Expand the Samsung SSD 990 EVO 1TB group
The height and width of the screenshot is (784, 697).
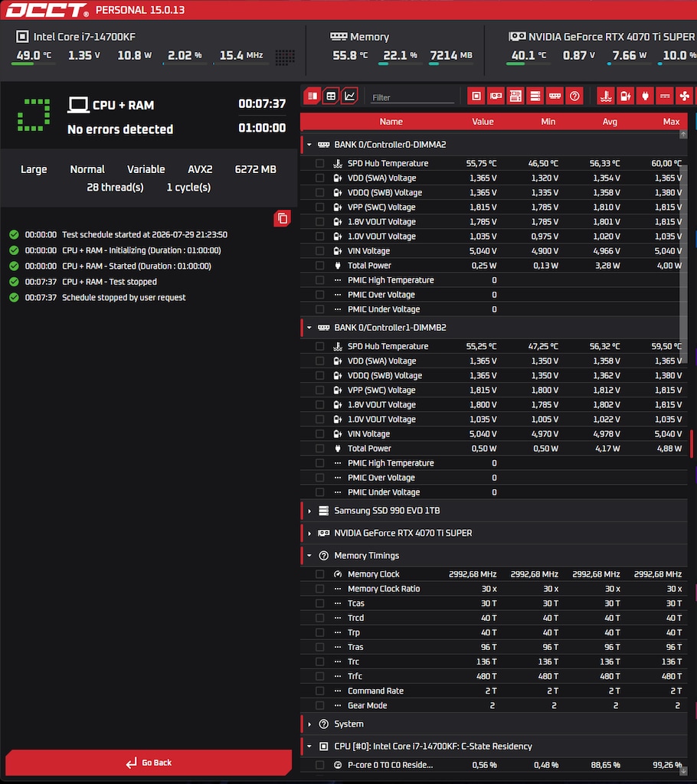[x=309, y=511]
